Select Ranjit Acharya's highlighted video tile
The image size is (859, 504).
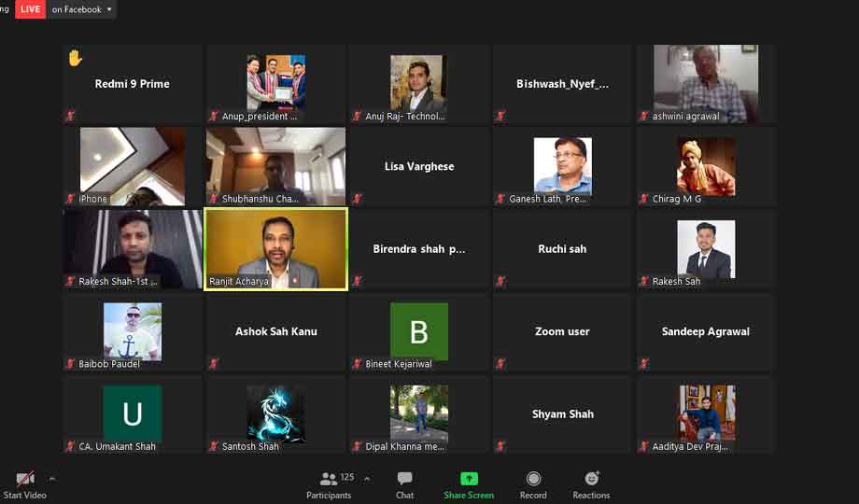(x=275, y=248)
